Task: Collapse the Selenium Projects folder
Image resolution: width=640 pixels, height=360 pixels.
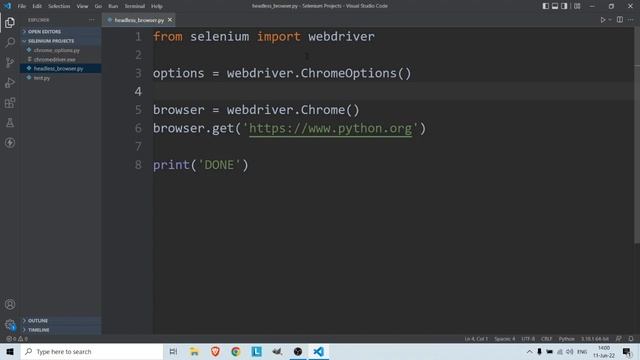Action: click(60, 41)
